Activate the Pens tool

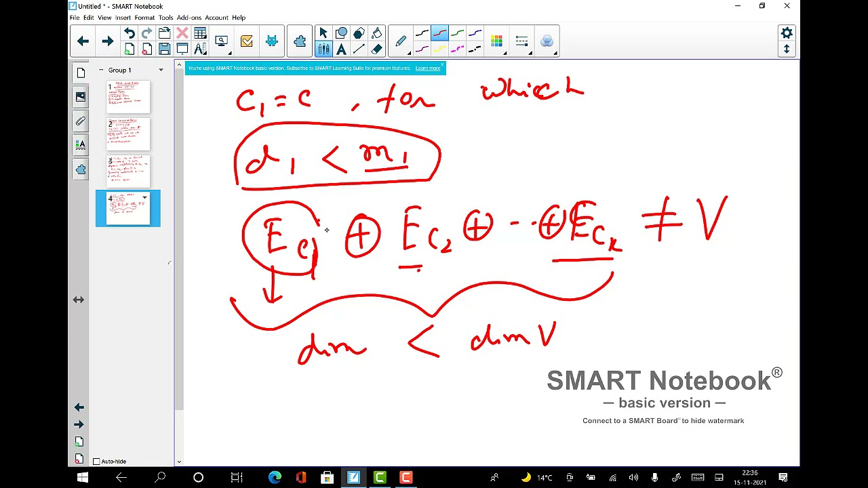[323, 49]
